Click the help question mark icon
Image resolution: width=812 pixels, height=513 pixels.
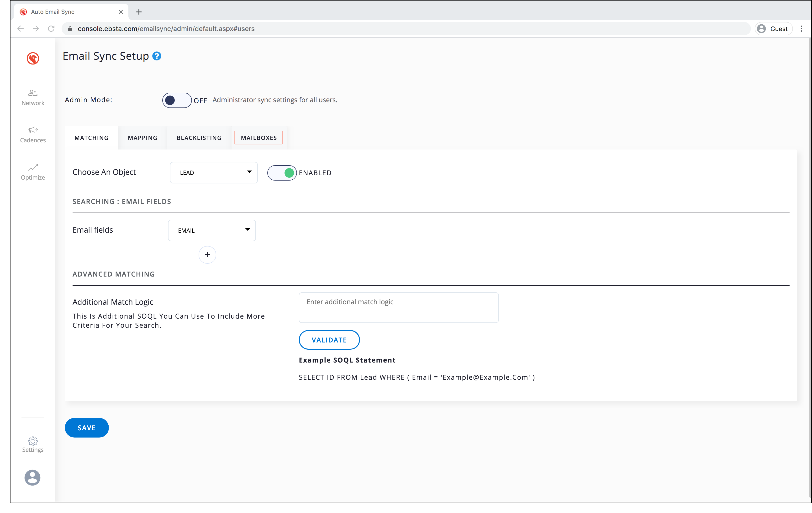click(157, 56)
